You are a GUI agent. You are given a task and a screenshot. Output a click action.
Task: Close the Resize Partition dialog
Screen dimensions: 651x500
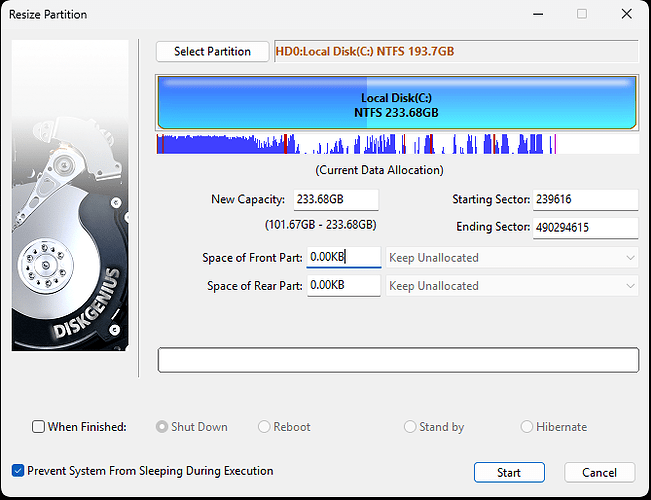[627, 14]
